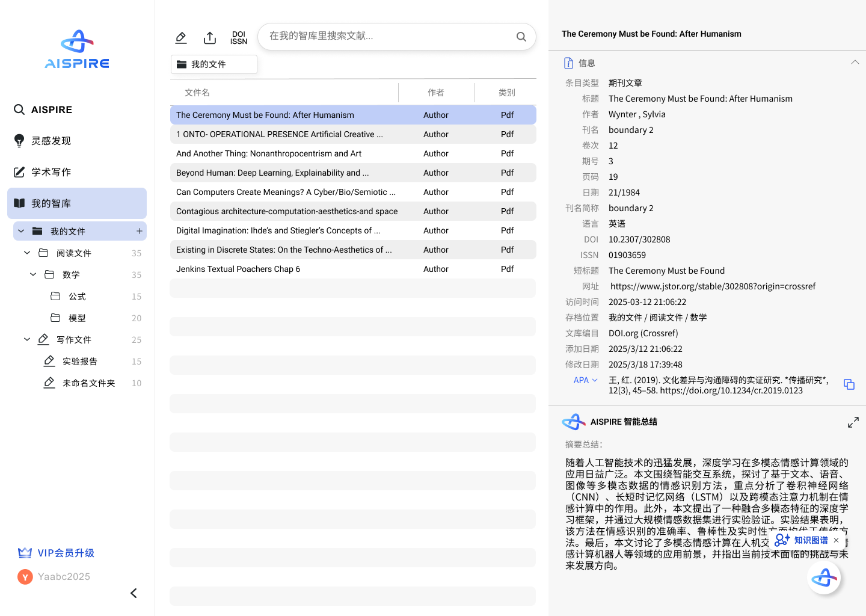Select the 公式 folder

point(77,297)
